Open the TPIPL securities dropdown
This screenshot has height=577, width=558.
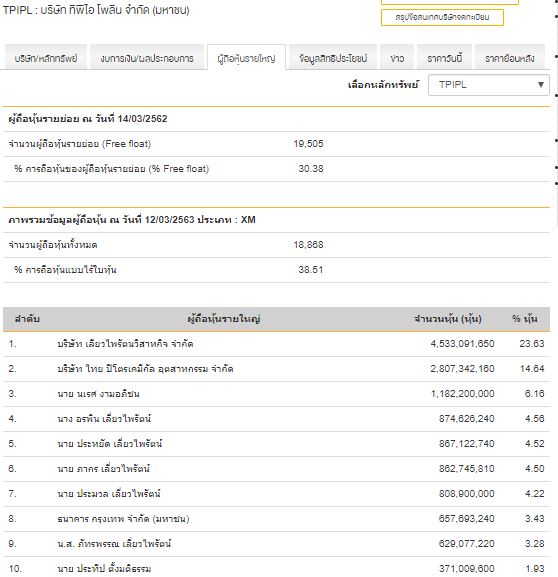point(489,85)
